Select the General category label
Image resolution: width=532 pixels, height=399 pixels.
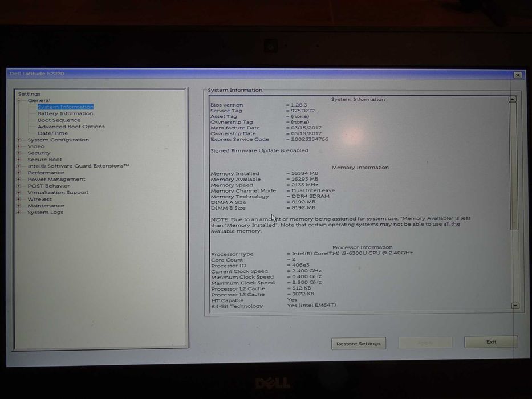pyautogui.click(x=39, y=100)
